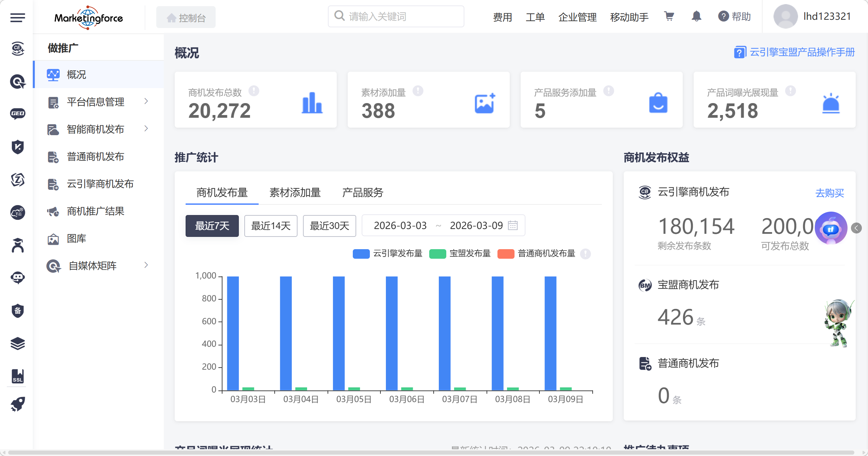Screen dimensions: 868x456
Task: Switch to 产品服务 tab
Action: (x=363, y=193)
